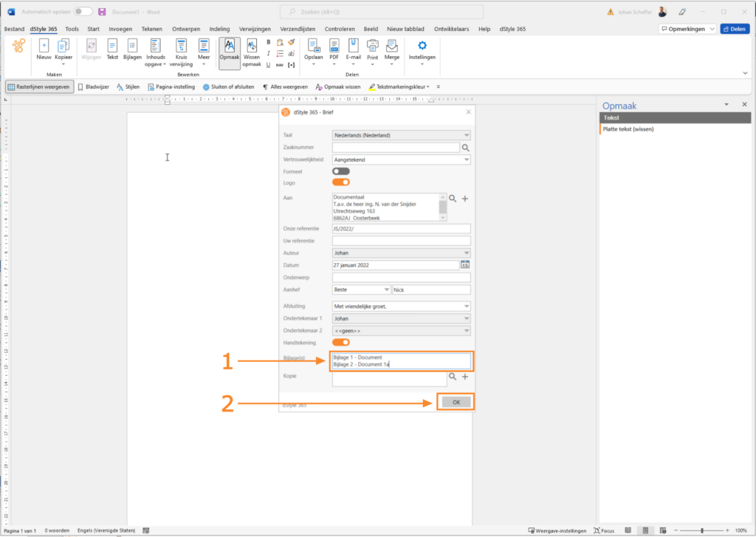
Task: Click the Kopieer ribbon icon
Action: pyautogui.click(x=63, y=51)
